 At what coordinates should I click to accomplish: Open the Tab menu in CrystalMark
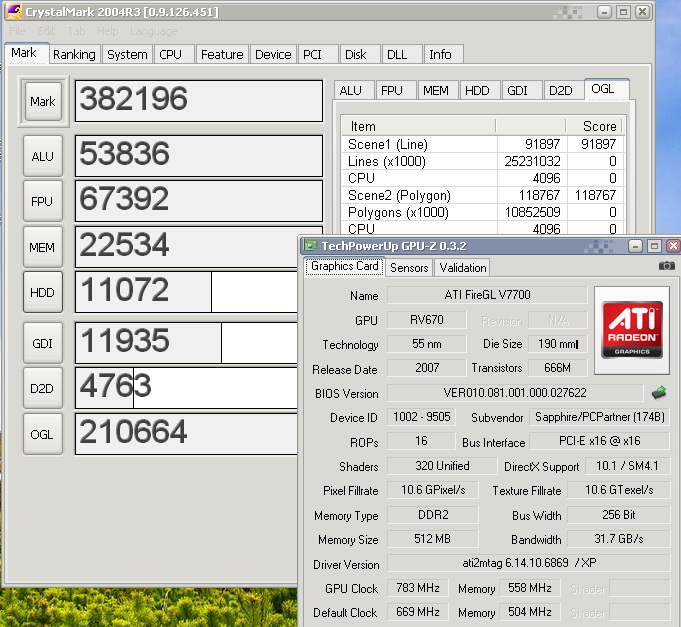[x=76, y=31]
